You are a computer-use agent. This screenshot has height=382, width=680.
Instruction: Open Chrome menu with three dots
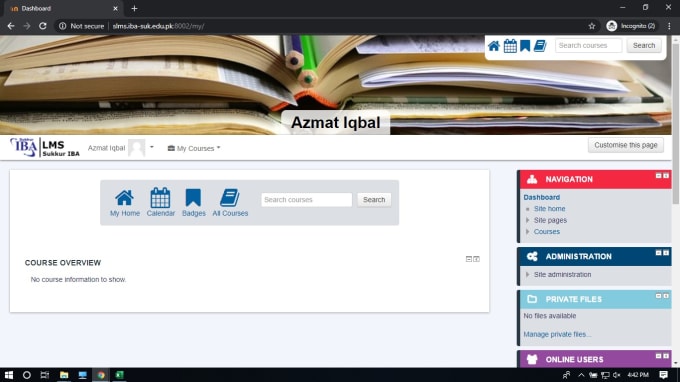tap(669, 26)
